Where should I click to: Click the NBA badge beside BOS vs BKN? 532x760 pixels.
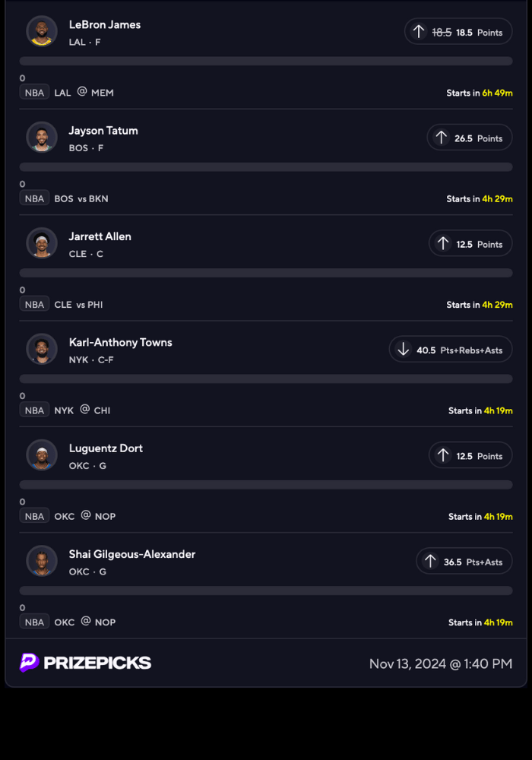pos(34,198)
